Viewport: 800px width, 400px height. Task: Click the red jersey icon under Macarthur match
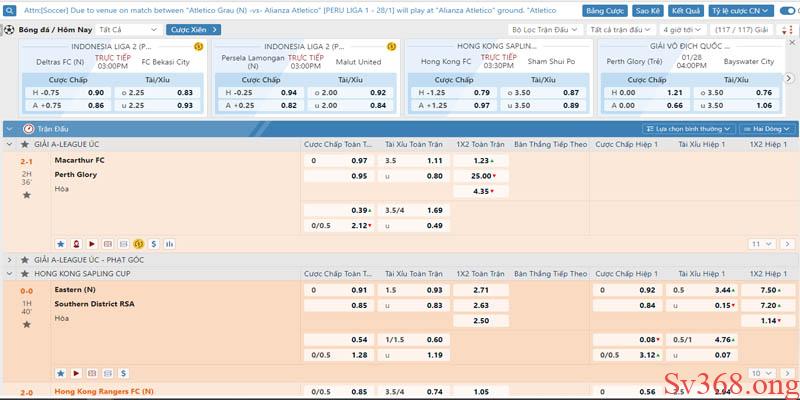pos(76,243)
